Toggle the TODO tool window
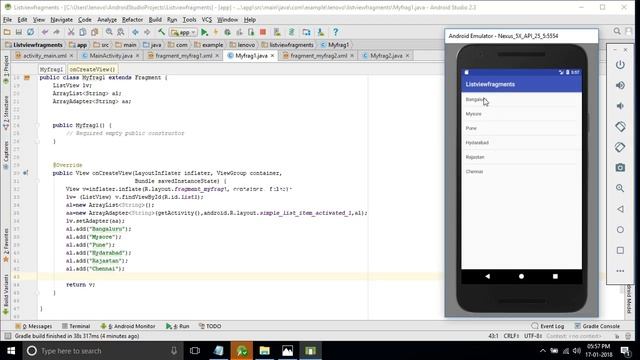The height and width of the screenshot is (360, 640). click(210, 326)
